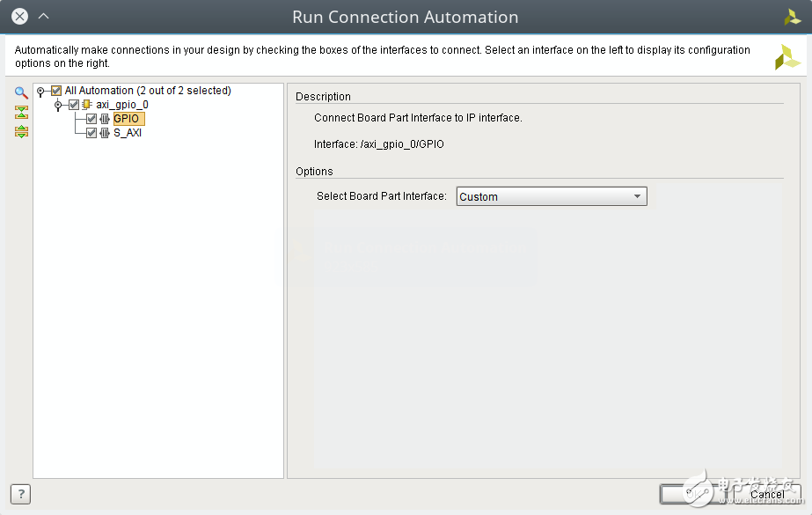Click the axi_gpio_0 IP block icon

[87, 105]
